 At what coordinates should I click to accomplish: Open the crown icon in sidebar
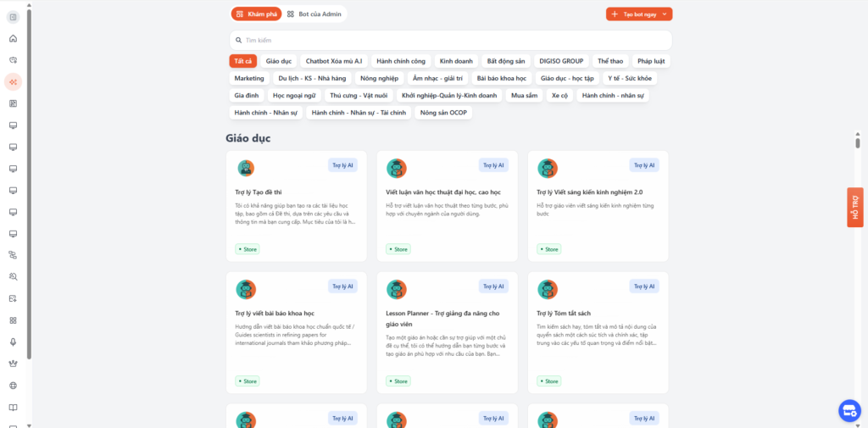[14, 364]
